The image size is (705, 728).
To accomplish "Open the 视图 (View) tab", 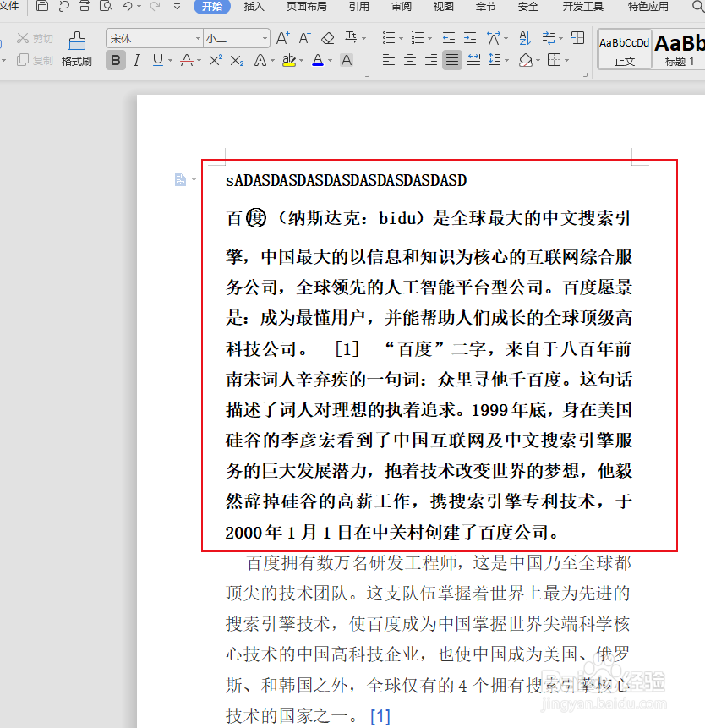I will (x=443, y=7).
